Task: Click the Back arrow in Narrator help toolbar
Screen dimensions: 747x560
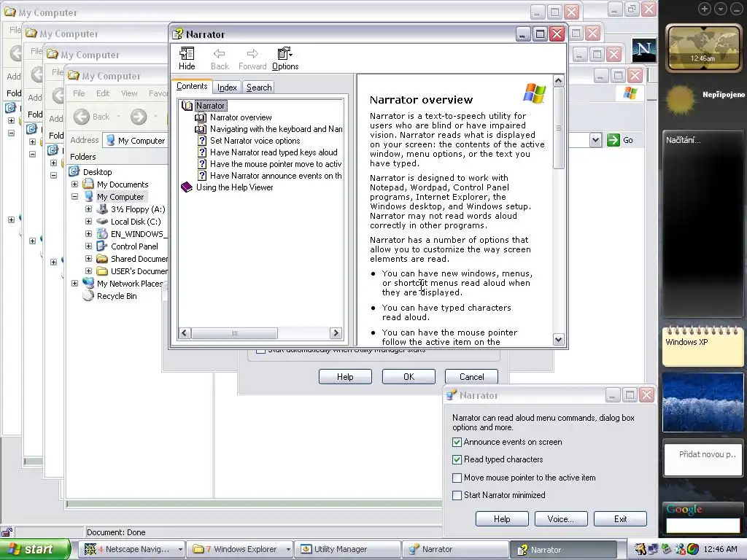Action: pos(220,58)
